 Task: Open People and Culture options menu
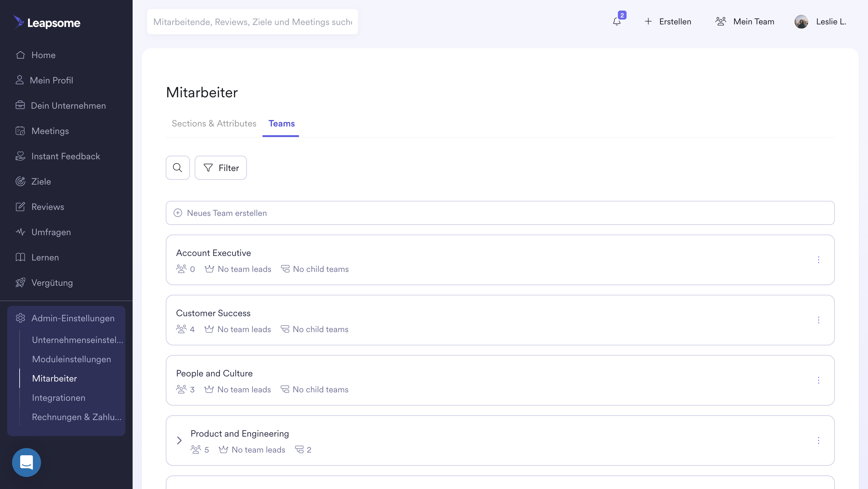818,380
